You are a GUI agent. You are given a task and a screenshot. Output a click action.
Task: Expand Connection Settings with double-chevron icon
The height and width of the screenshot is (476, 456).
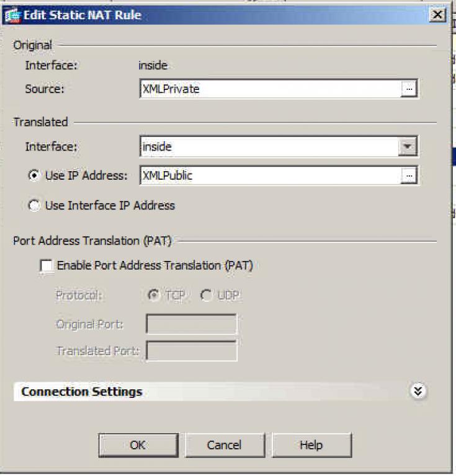419,391
